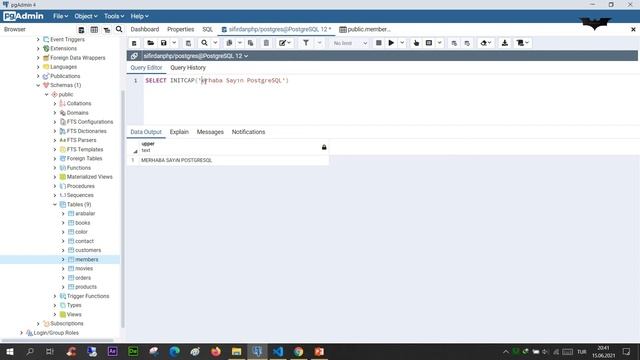Open the Object menu

pos(86,16)
